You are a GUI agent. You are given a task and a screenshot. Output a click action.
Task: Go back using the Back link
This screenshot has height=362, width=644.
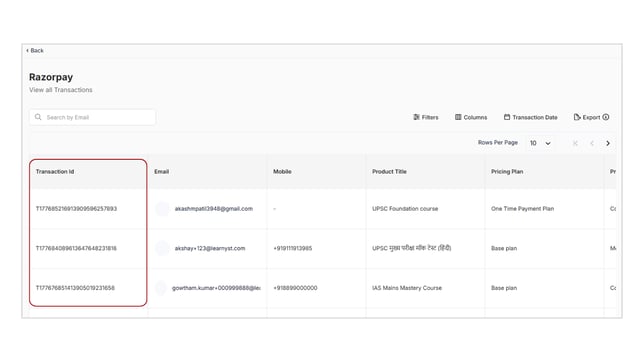tap(35, 51)
